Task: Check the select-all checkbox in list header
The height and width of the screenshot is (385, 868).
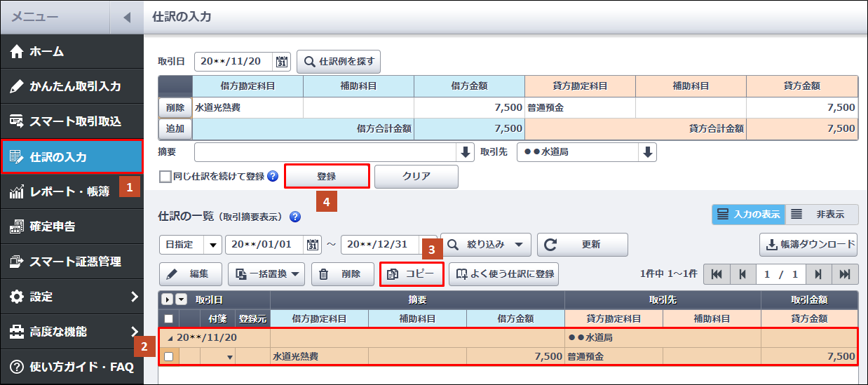Action: coord(169,319)
